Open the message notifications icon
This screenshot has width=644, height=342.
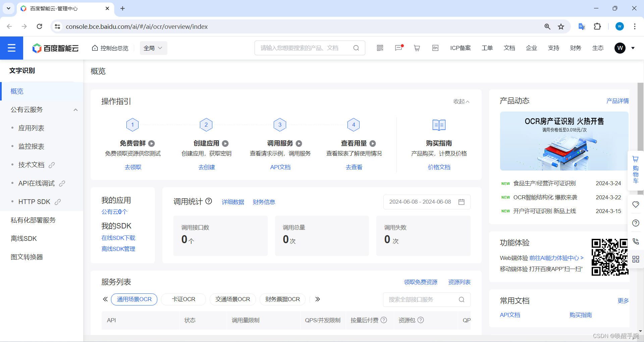(398, 48)
